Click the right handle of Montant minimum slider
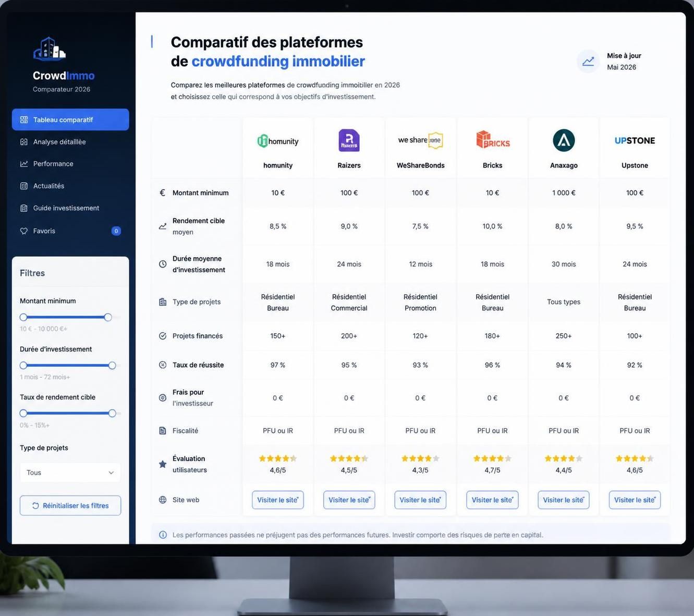 [x=108, y=317]
